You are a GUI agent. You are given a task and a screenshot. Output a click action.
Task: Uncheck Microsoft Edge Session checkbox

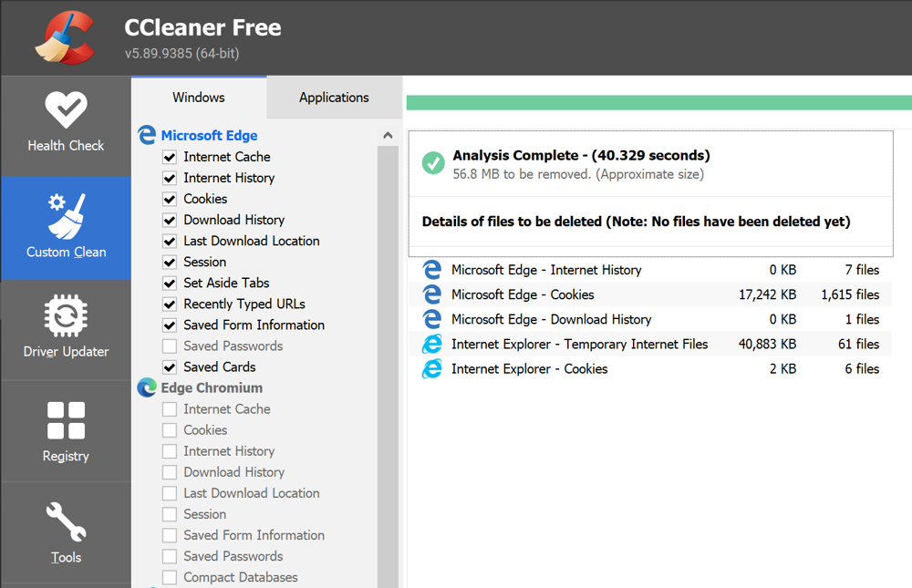170,262
